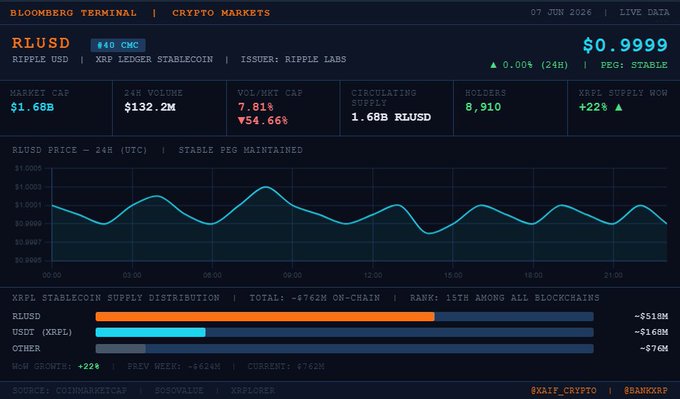Click the XRPL STABLECOIN SUPPLY DISTRIBUTION heading
This screenshot has height=399, width=680.
click(116, 298)
